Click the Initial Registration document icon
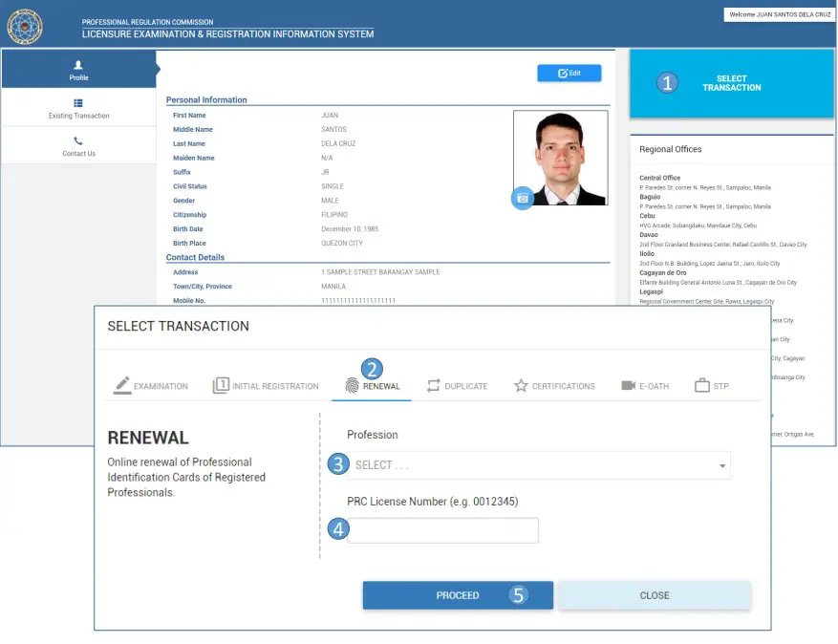The image size is (838, 644). (x=221, y=385)
